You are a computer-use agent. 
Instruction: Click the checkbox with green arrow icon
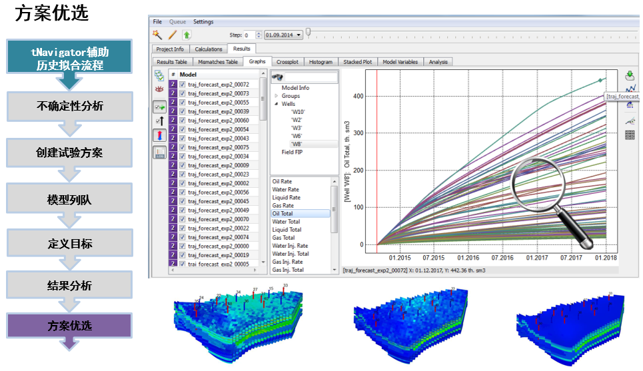(x=160, y=107)
